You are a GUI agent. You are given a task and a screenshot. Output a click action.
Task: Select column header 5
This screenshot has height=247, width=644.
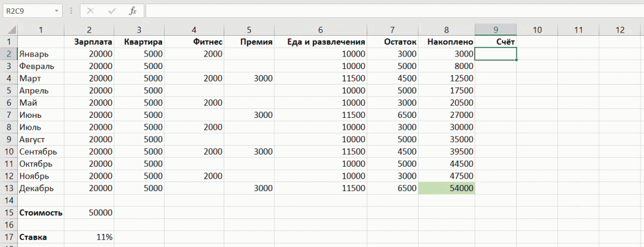(249, 30)
